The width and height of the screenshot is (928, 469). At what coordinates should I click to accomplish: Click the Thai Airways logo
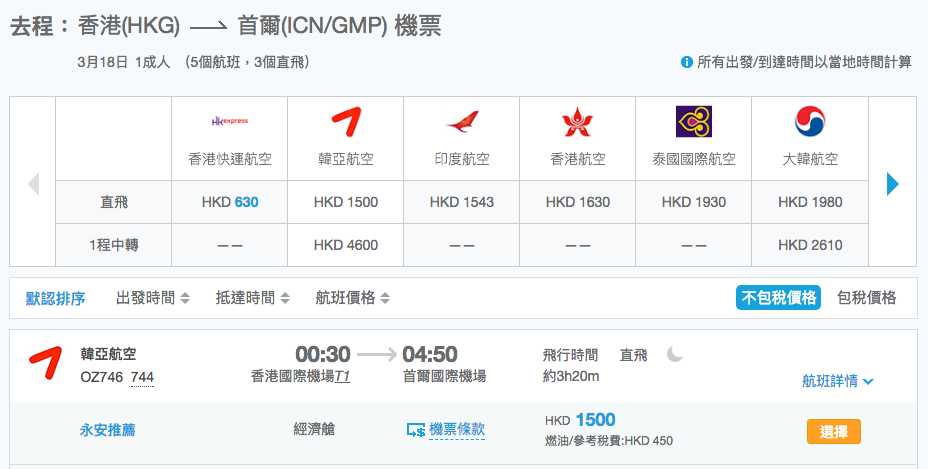coord(694,121)
